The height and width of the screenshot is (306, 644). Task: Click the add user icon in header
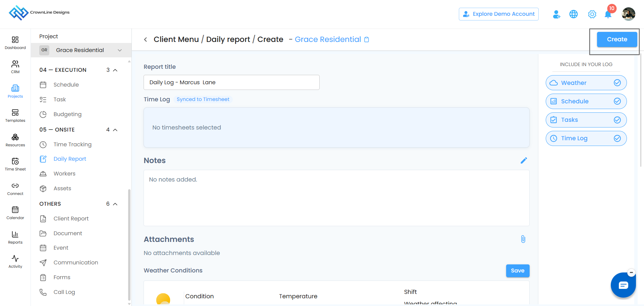pos(556,14)
